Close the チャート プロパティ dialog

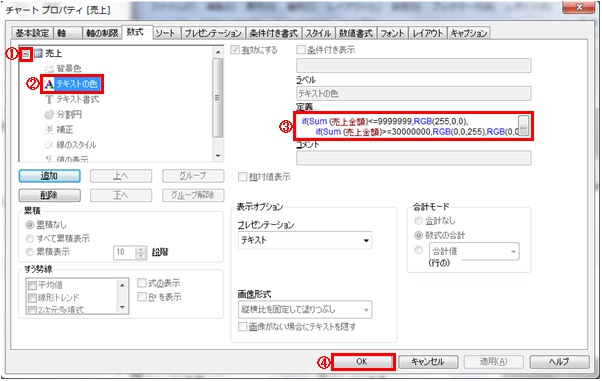pyautogui.click(x=580, y=7)
